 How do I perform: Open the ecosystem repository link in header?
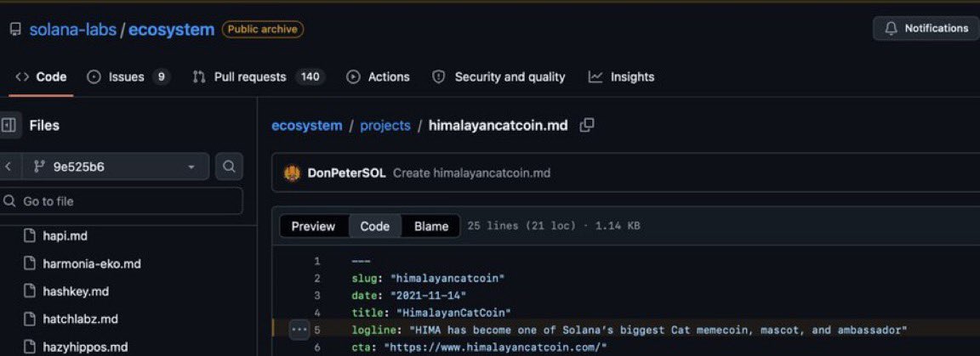pyautogui.click(x=171, y=29)
